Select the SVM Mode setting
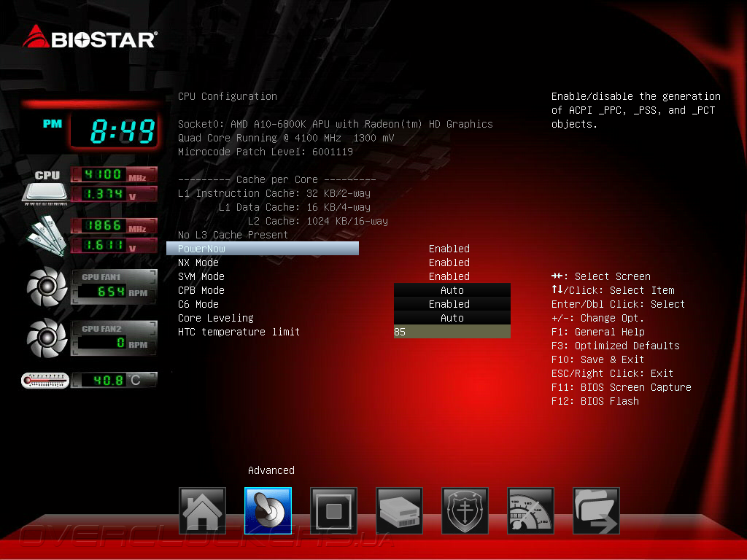747x560 pixels. [201, 276]
